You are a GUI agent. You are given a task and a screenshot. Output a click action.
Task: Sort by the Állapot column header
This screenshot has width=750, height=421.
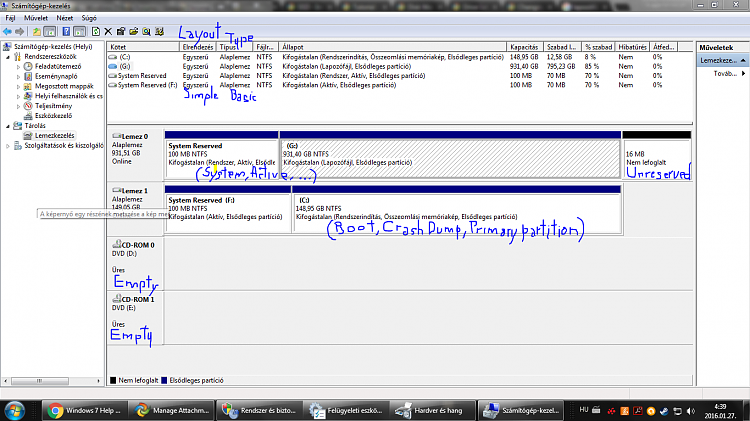point(392,47)
